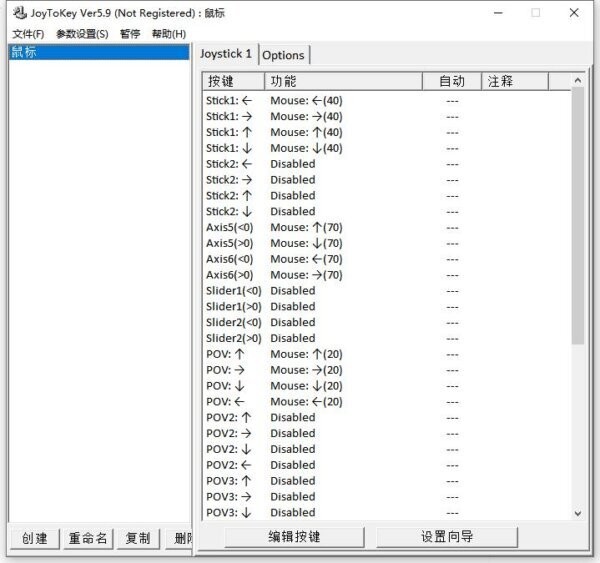Select the POV3: ↑ row

tap(386, 481)
